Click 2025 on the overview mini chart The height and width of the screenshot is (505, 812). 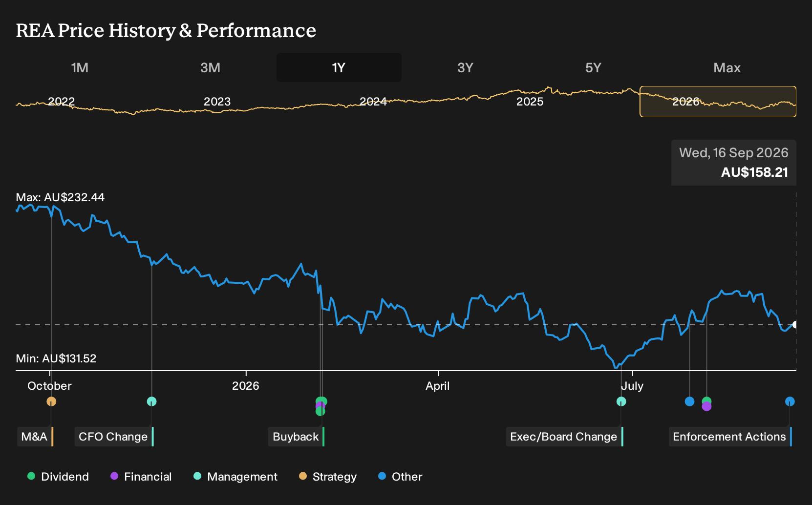530,102
